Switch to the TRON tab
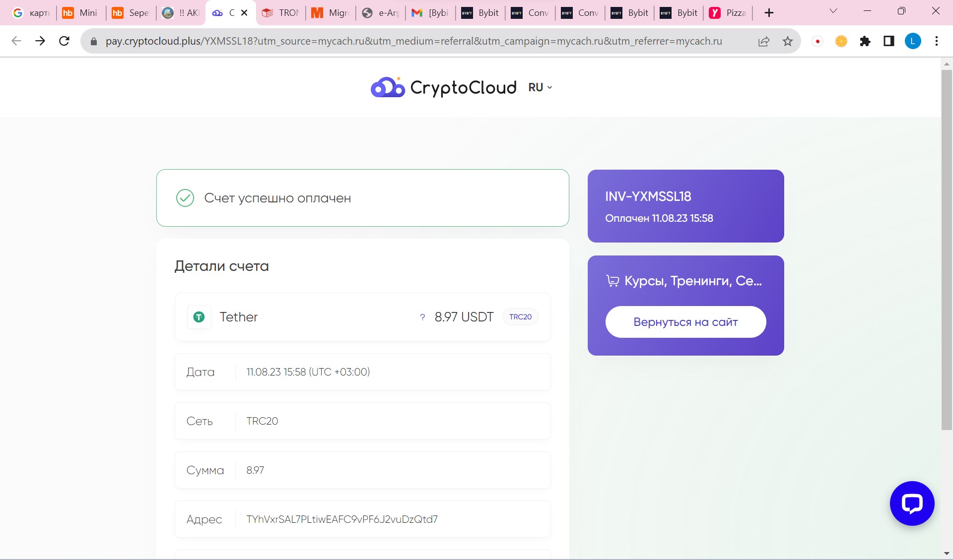The image size is (953, 560). pyautogui.click(x=280, y=13)
